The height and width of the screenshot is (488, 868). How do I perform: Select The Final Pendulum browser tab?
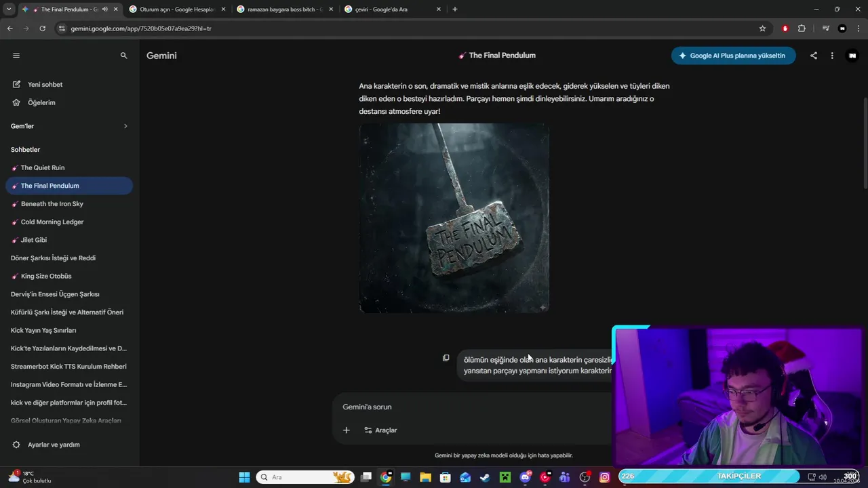point(69,9)
